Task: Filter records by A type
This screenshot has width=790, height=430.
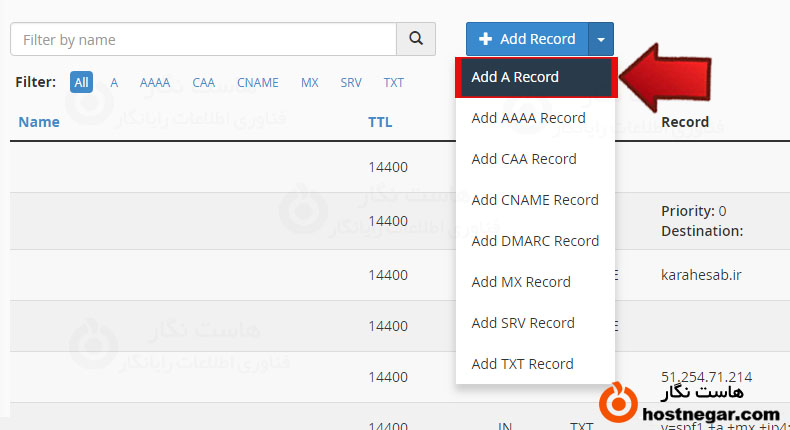Action: pyautogui.click(x=114, y=82)
